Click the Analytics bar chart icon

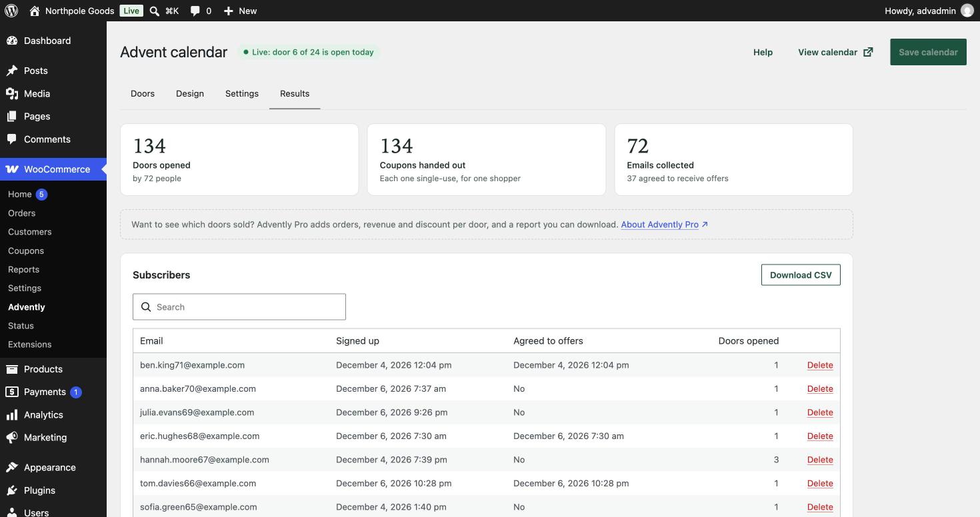(x=12, y=414)
